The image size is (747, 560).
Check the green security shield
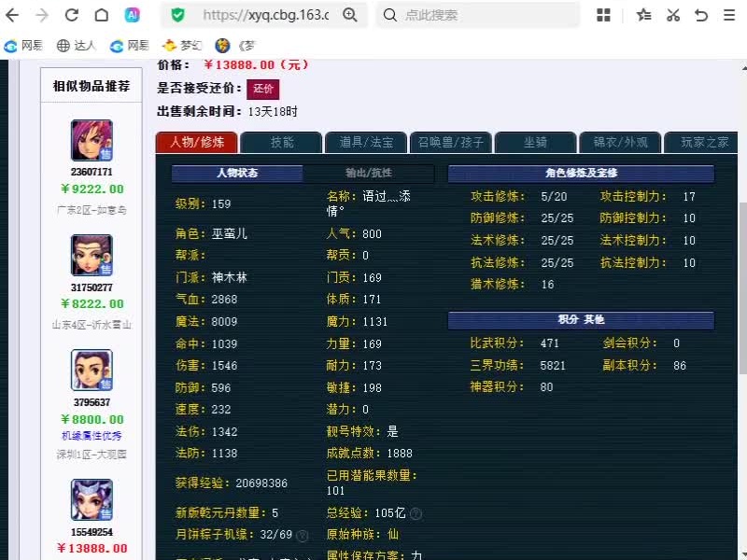tap(177, 15)
